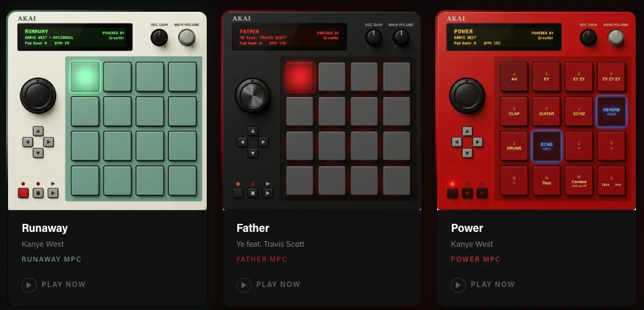Hit the record button on Father MPC
644x310 pixels.
click(x=238, y=193)
